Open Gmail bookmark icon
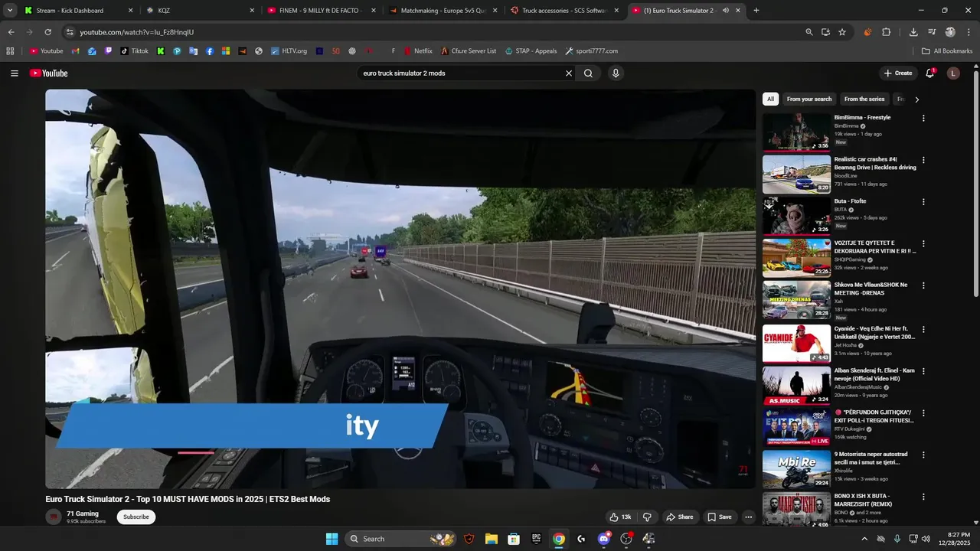 (76, 51)
